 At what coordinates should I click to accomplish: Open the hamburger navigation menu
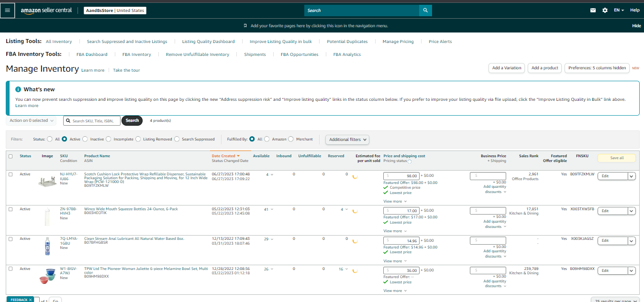click(8, 11)
